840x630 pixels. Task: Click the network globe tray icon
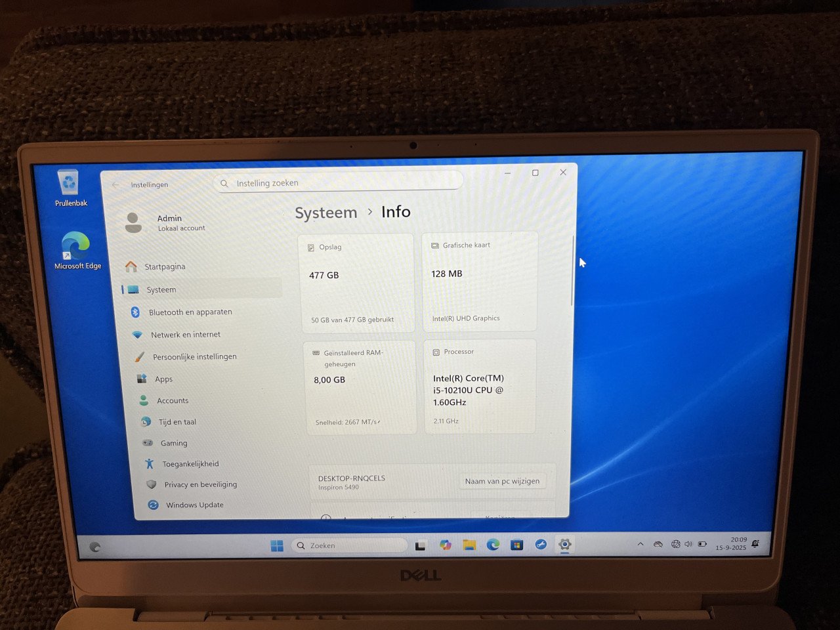click(x=675, y=544)
